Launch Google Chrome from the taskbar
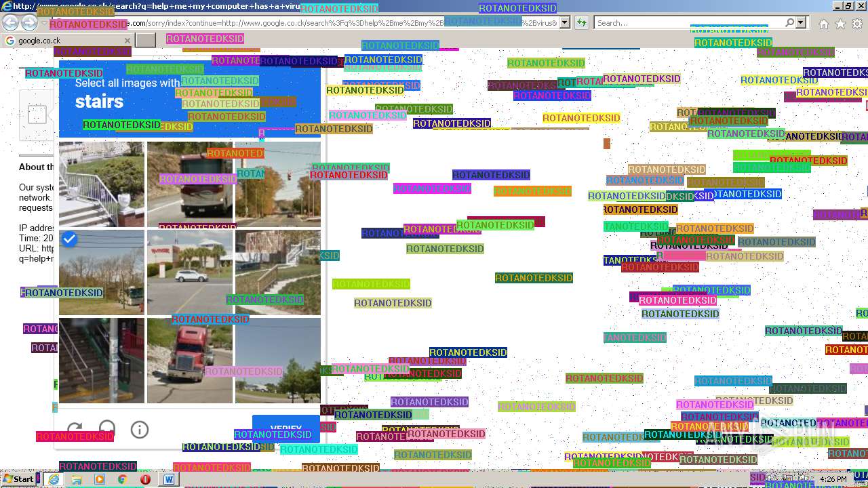This screenshot has height=488, width=868. pyautogui.click(x=123, y=479)
